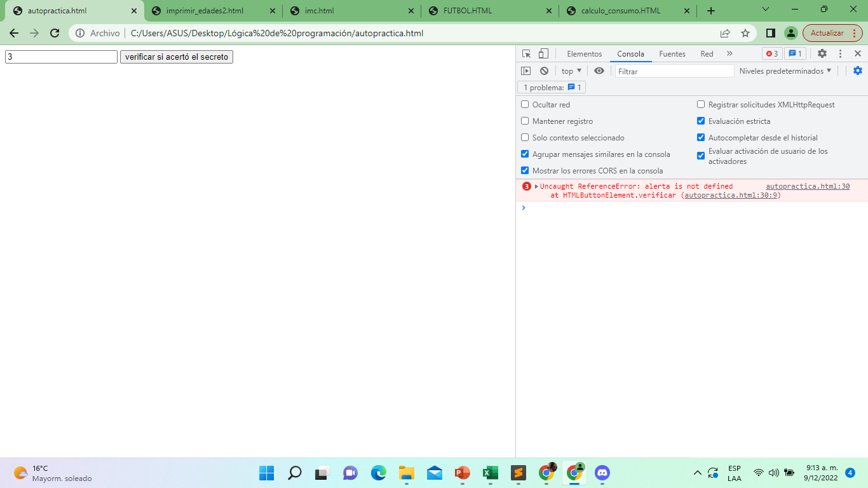Open autopractica.html:30 source link
Viewport: 868px width, 488px height.
point(808,186)
